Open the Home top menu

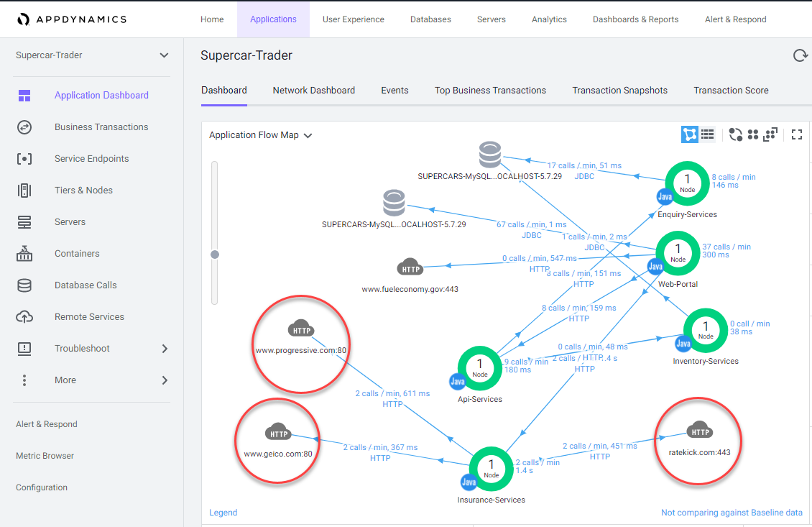(212, 19)
